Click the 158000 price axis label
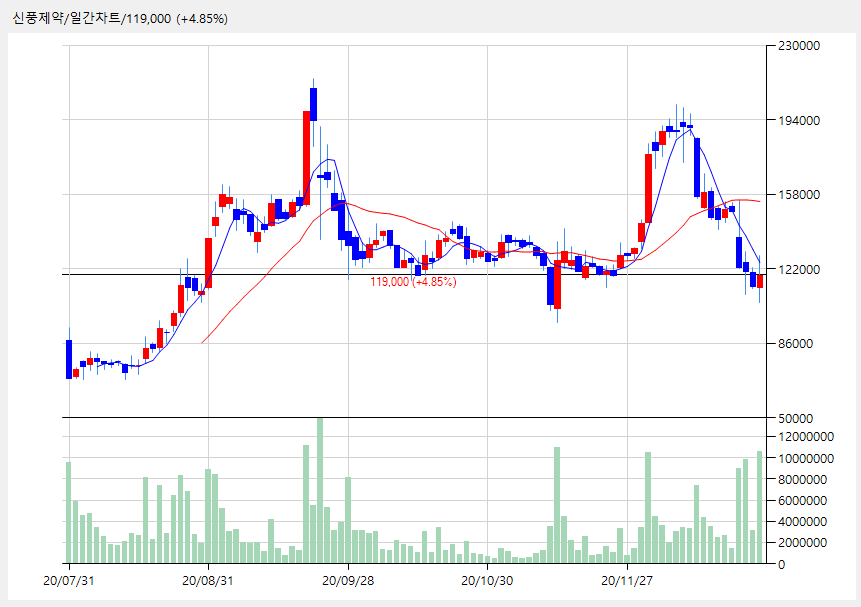The height and width of the screenshot is (607, 861). (799, 194)
